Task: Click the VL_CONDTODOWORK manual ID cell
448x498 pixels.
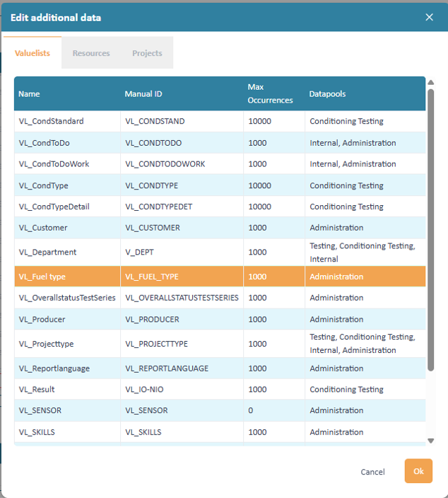Action: 182,164
